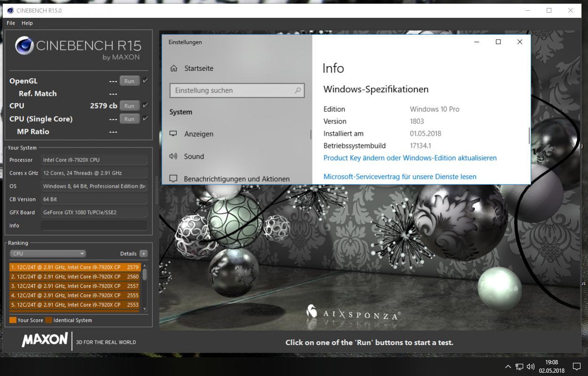Select ranking entry with score 2553

[75, 305]
